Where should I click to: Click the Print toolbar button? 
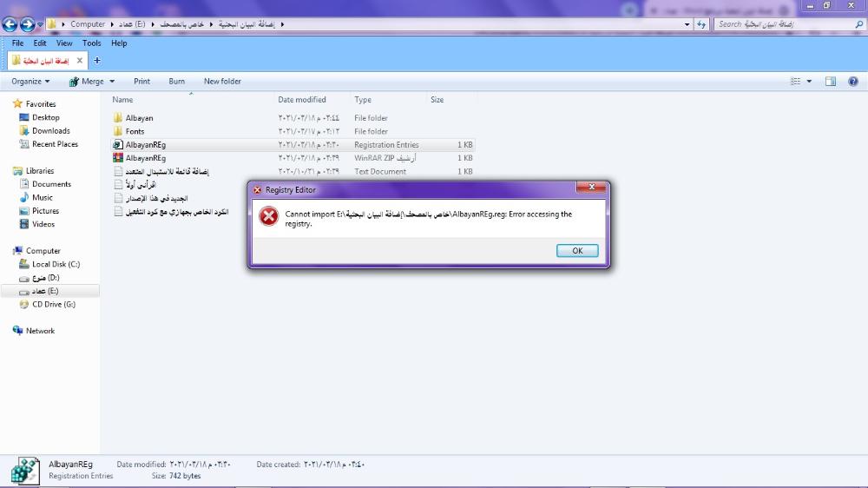141,81
